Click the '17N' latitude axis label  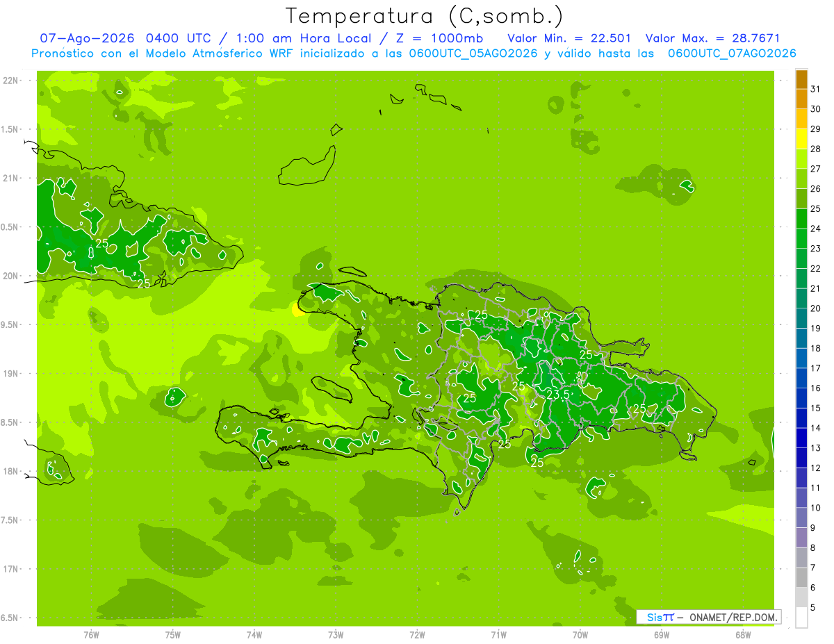tap(10, 570)
